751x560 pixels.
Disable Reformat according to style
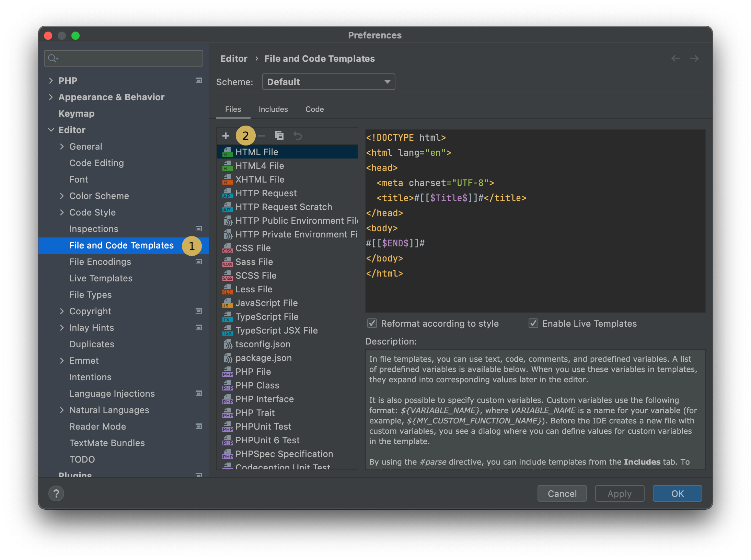click(x=372, y=323)
